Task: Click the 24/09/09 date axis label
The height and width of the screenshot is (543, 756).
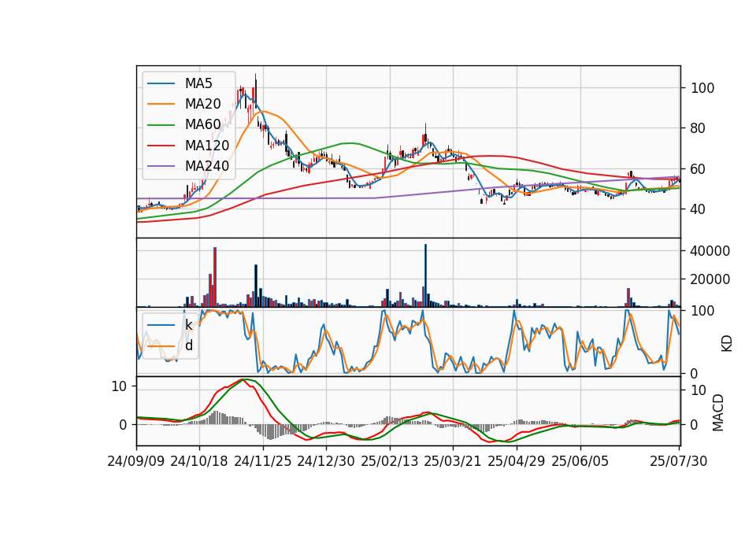Action: (x=136, y=461)
